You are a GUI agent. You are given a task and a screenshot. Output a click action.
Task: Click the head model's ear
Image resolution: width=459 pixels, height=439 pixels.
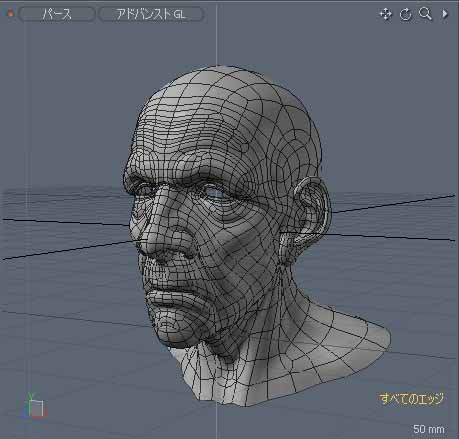pyautogui.click(x=307, y=220)
